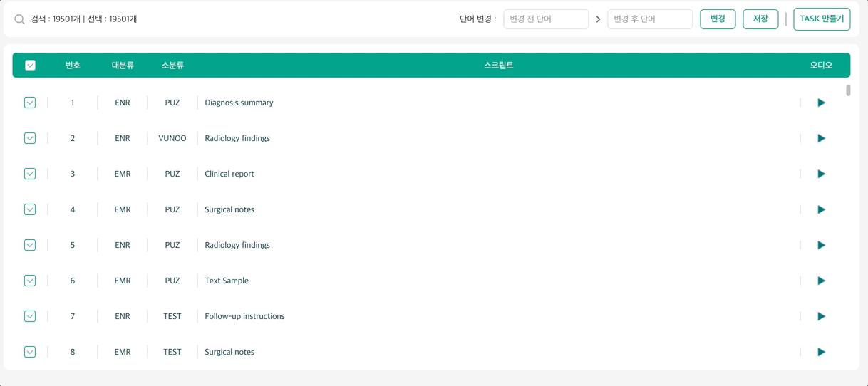Uncheck the checkbox for row 1
Screen dimensions: 868x386
(x=30, y=103)
